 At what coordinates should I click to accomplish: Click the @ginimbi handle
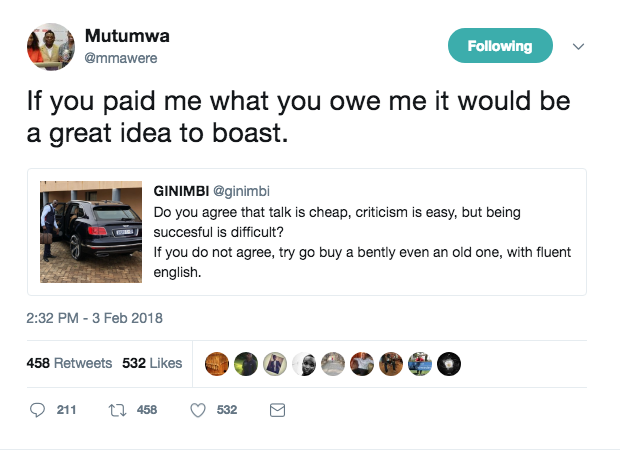point(241,191)
